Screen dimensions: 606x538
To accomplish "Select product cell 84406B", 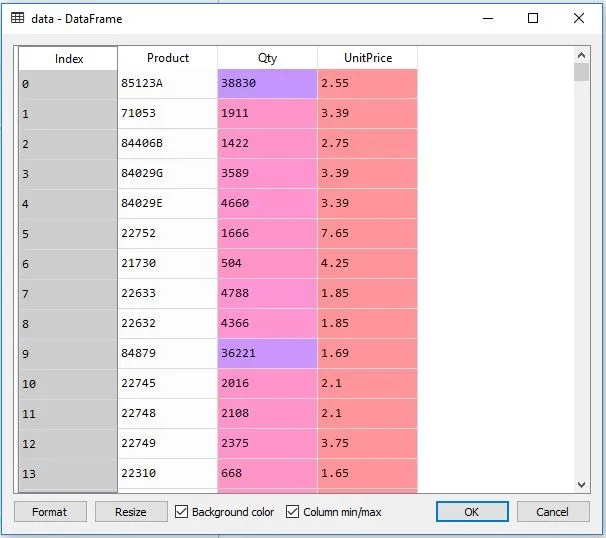I will (x=168, y=143).
